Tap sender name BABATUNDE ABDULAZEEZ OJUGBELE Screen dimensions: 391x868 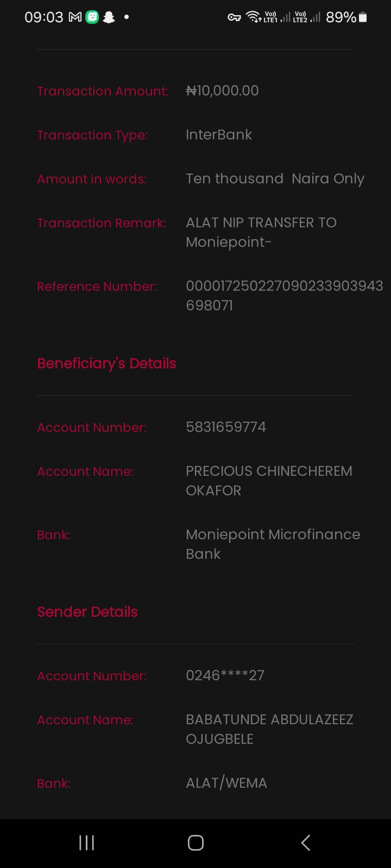click(269, 729)
